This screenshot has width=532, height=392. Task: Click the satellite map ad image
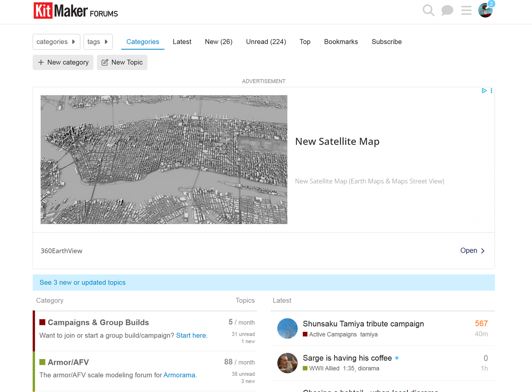[164, 160]
